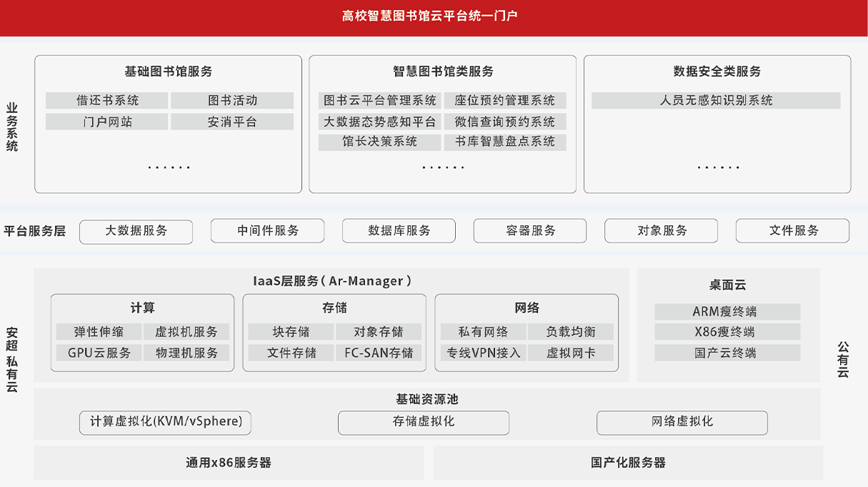Click the 弹性伸缩 compute item

(99, 332)
